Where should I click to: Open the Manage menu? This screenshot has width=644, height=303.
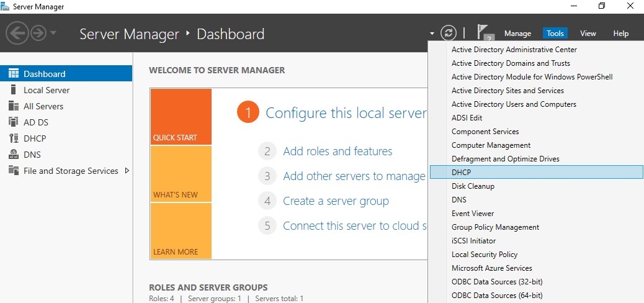point(517,34)
